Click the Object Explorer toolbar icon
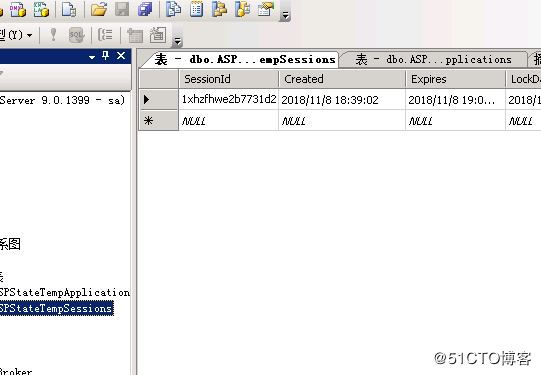Viewport: 541px width, 375px height. point(219,9)
